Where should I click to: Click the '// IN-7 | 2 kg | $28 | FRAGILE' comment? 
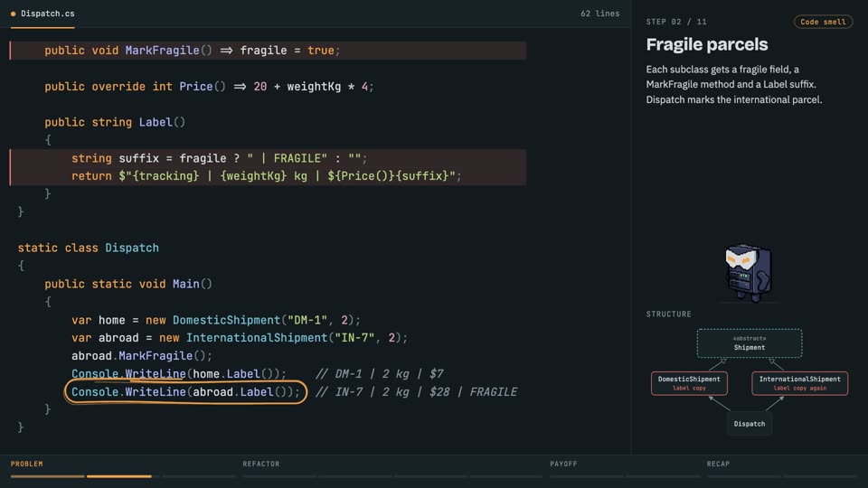pos(416,391)
